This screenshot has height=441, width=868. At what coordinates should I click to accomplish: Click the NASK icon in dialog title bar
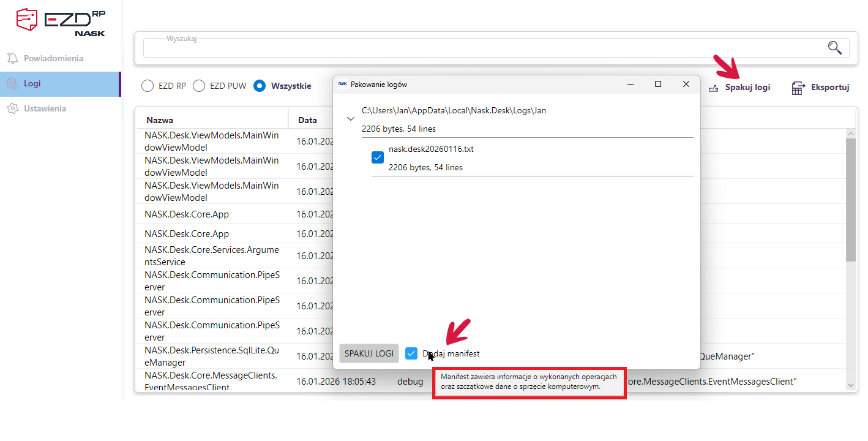point(342,85)
